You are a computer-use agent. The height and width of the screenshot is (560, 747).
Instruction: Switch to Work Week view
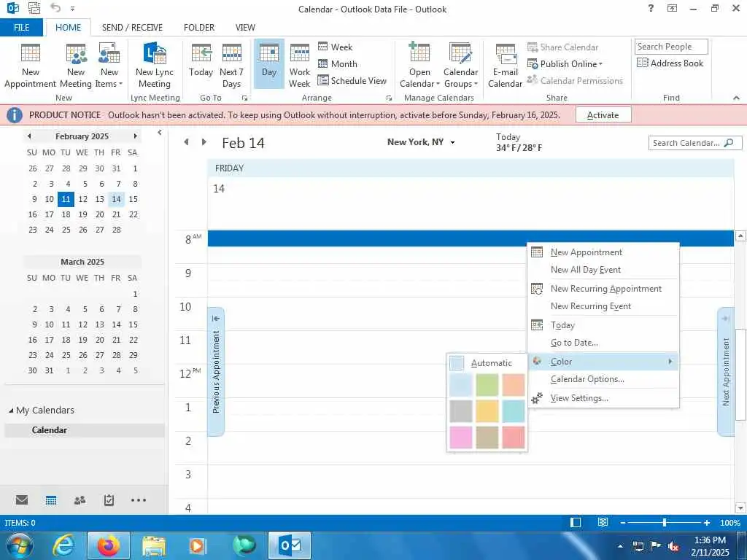tap(300, 65)
